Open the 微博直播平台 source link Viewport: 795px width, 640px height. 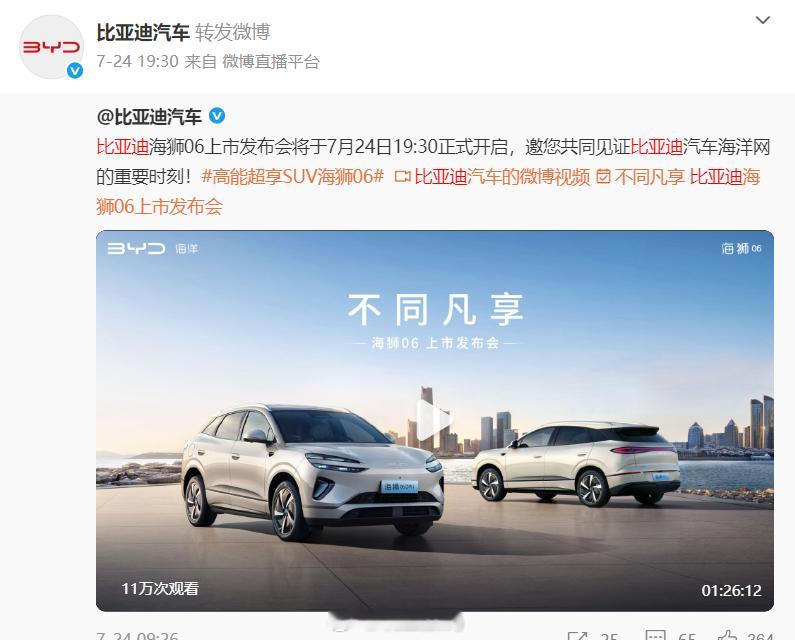pyautogui.click(x=271, y=61)
